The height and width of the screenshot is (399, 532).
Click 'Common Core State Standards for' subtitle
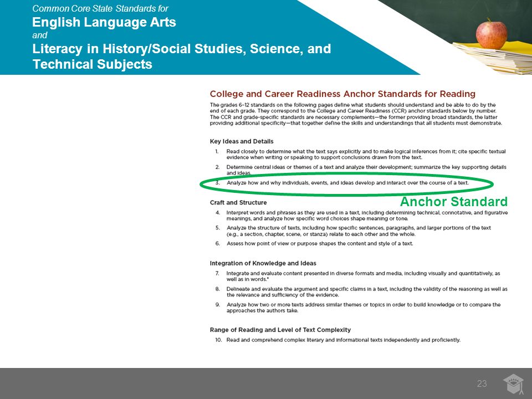pos(100,8)
